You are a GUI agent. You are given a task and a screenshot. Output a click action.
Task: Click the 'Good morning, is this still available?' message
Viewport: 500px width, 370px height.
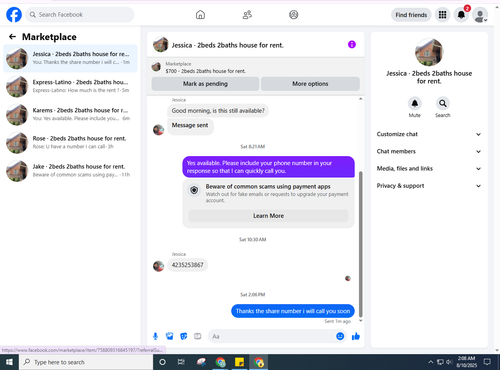coord(218,111)
